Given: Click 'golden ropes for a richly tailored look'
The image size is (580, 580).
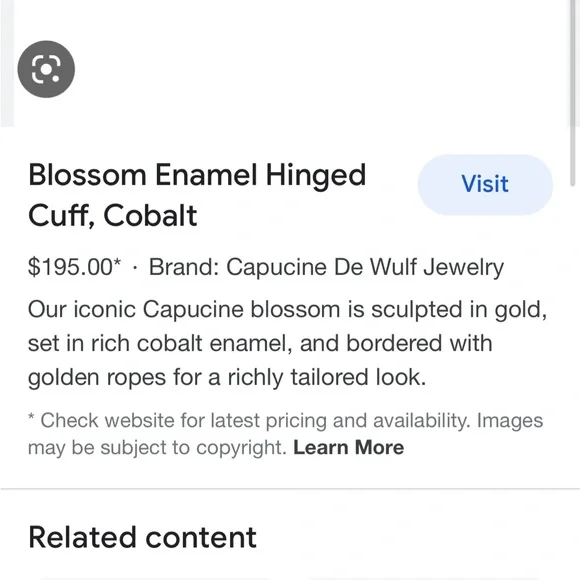Looking at the screenshot, I should [x=227, y=378].
